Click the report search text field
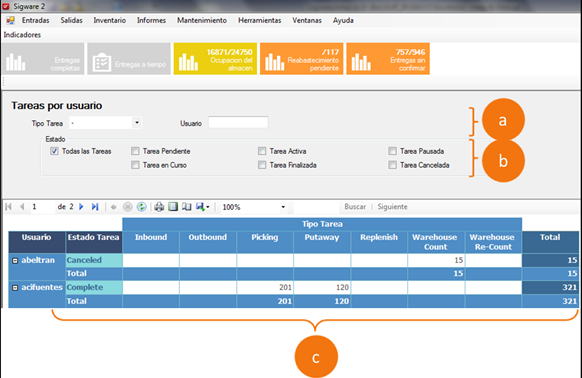 coord(316,207)
